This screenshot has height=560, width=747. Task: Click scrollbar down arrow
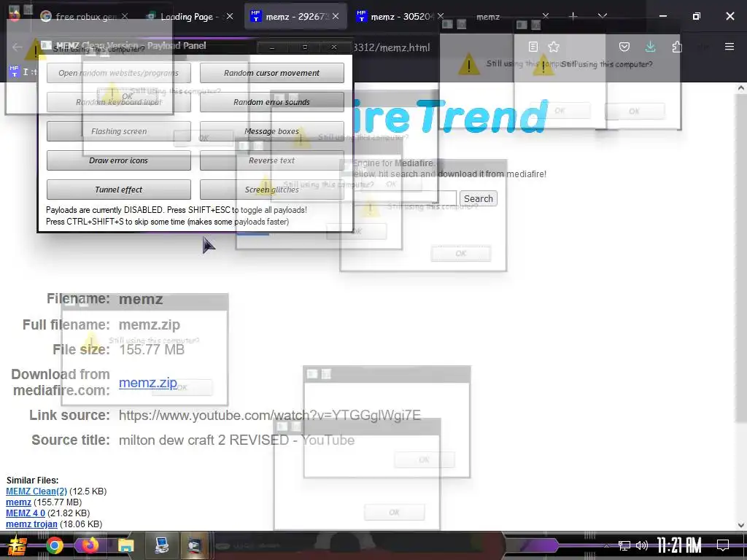(x=741, y=525)
